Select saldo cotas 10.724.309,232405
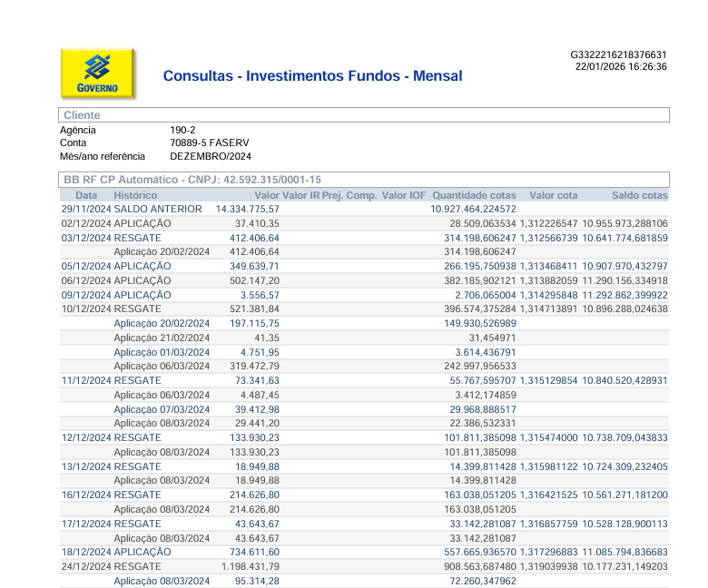This screenshot has width=708, height=588. pos(624,466)
